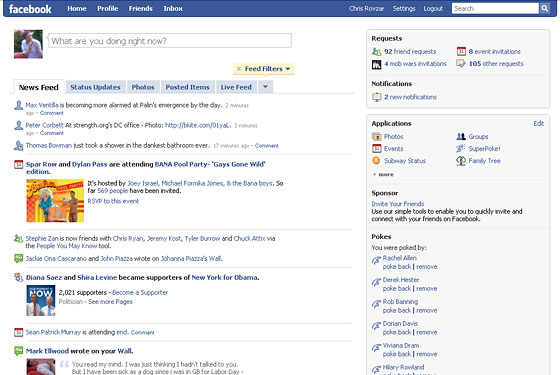Click See more Pages link

(110, 302)
